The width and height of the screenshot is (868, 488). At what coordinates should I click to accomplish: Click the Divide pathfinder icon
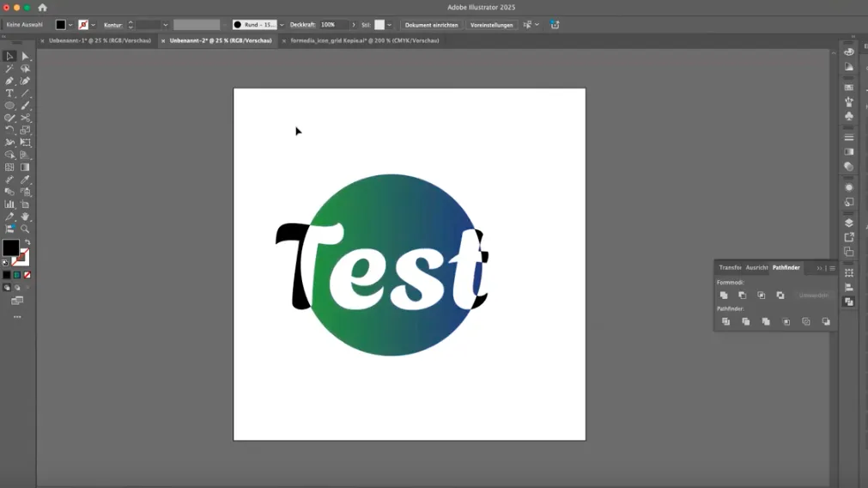point(725,321)
